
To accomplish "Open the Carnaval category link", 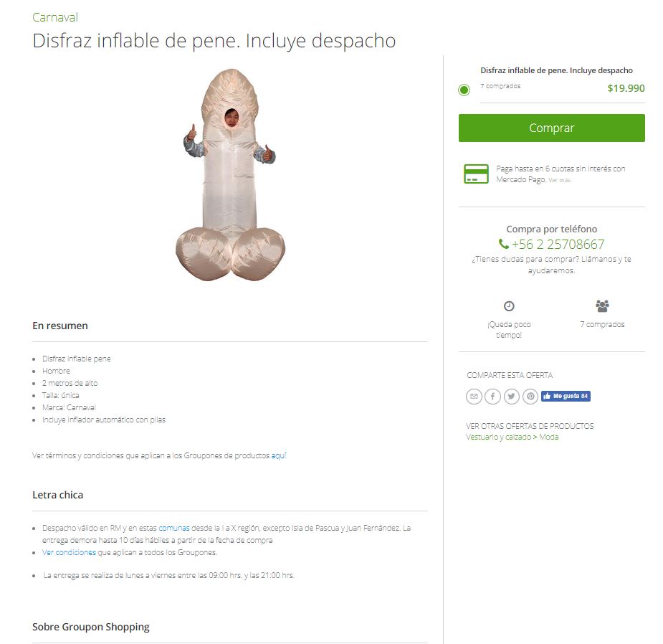I will [x=55, y=17].
